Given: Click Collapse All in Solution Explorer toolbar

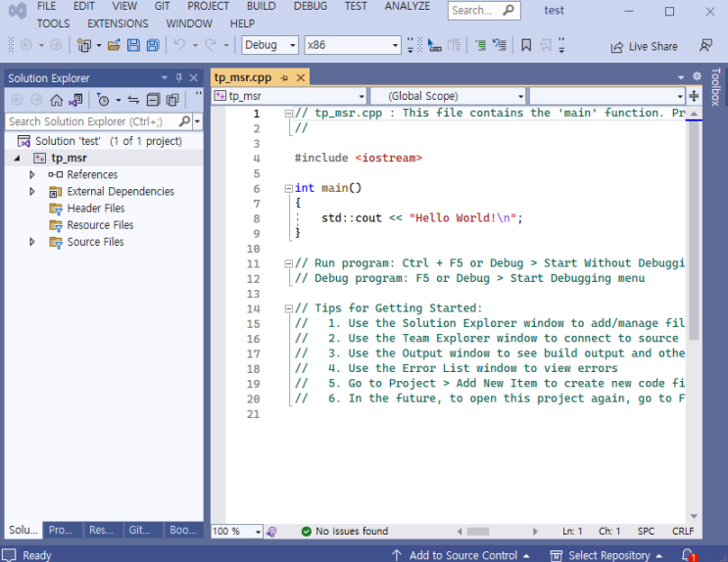Looking at the screenshot, I should point(154,100).
